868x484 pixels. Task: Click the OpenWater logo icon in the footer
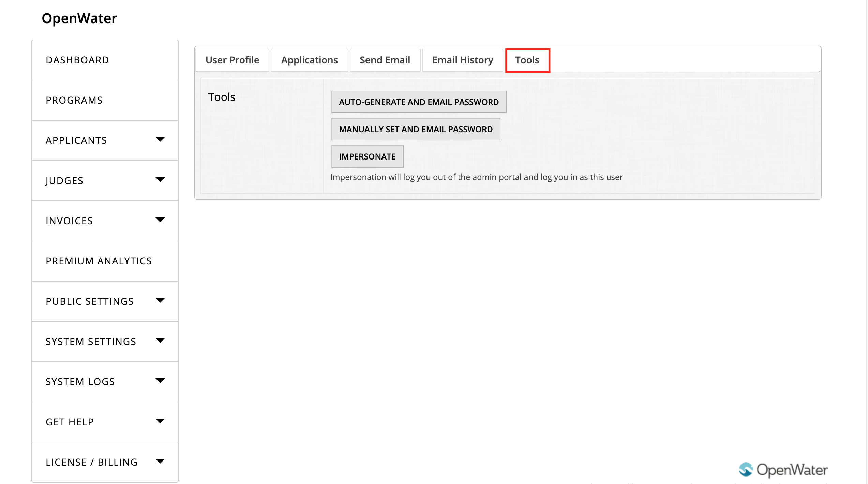[746, 470]
